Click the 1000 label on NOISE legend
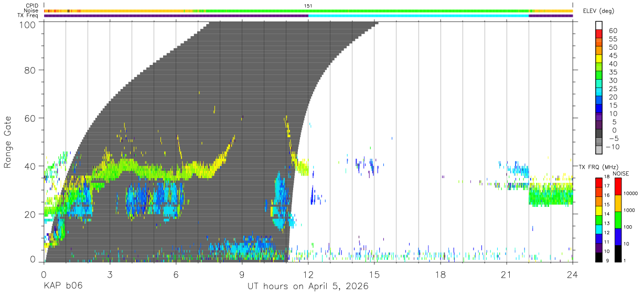644x297 pixels. (x=630, y=211)
